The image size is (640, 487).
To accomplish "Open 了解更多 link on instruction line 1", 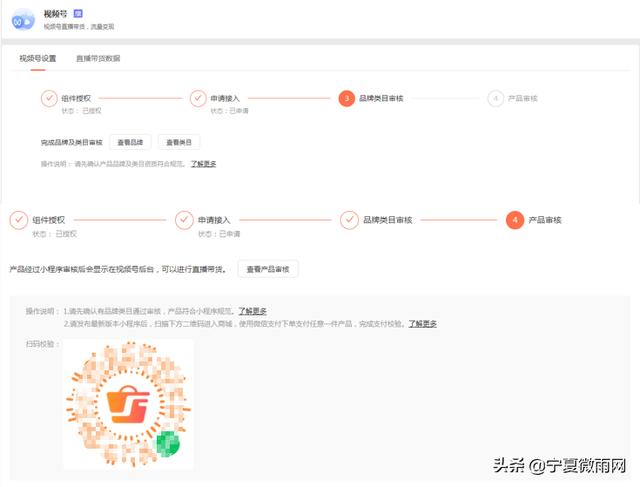I will tap(252, 311).
